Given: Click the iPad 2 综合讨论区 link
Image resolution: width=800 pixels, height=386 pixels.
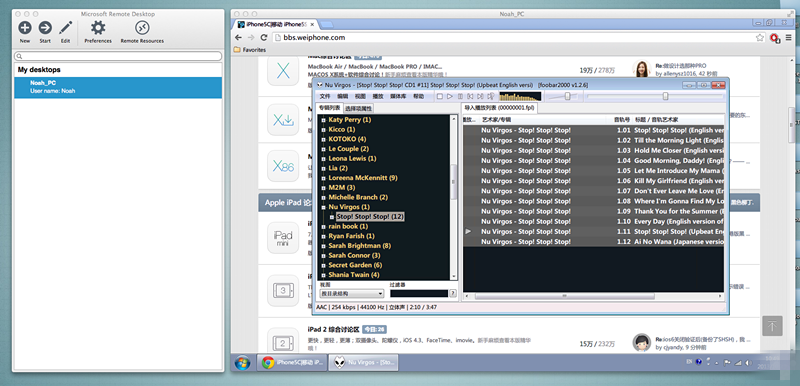Looking at the screenshot, I should [333, 329].
